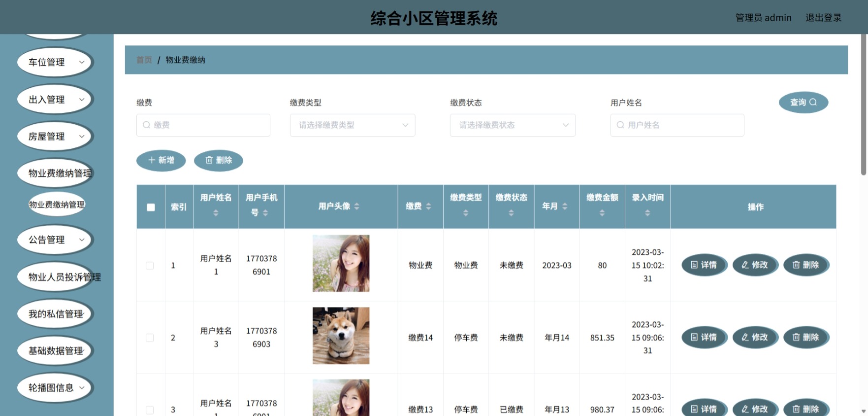
Task: Click 删除 for row 缴费14
Action: (x=806, y=338)
